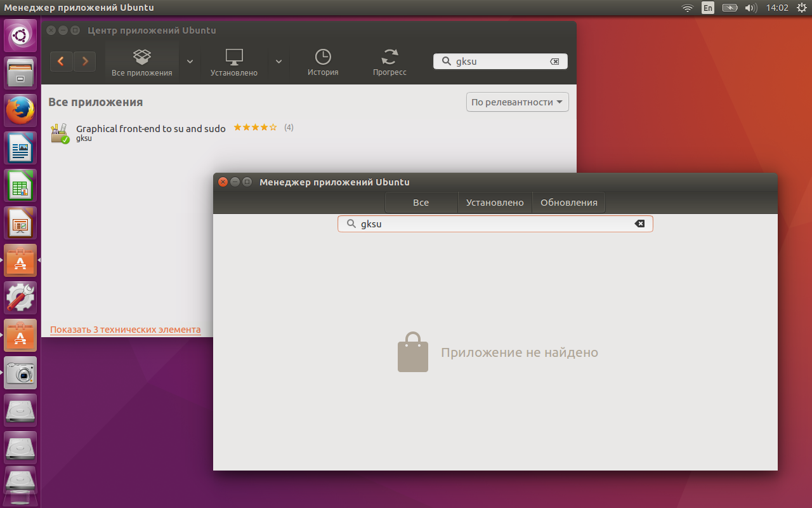Screen dimensions: 812x508
Task: Open the Progress (Прогресс) arrows icon
Action: (x=390, y=62)
